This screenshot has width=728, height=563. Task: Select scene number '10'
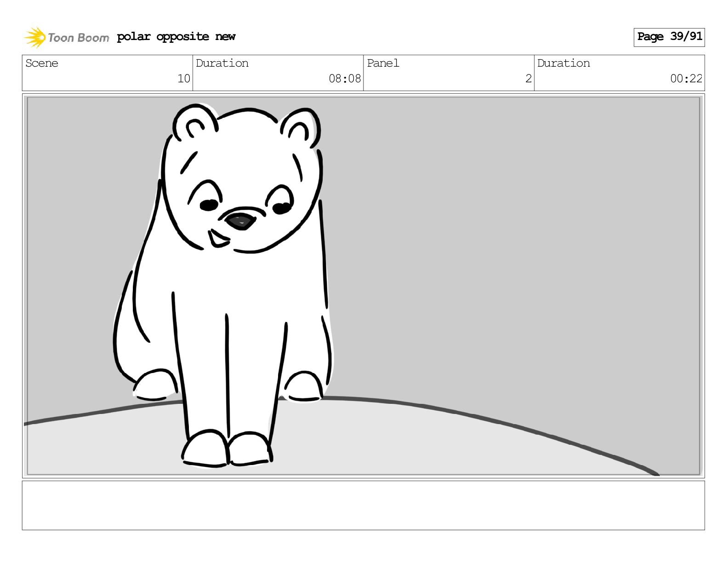click(x=184, y=79)
